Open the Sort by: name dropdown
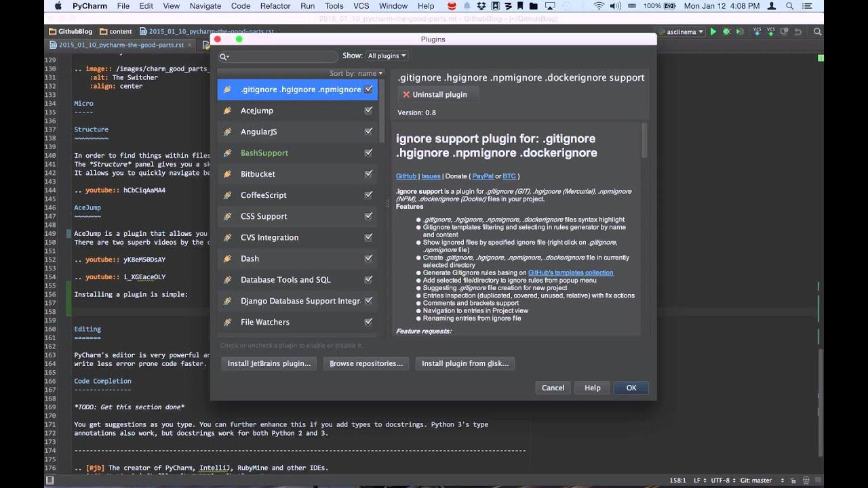Viewport: 868px width, 488px height. click(x=356, y=73)
